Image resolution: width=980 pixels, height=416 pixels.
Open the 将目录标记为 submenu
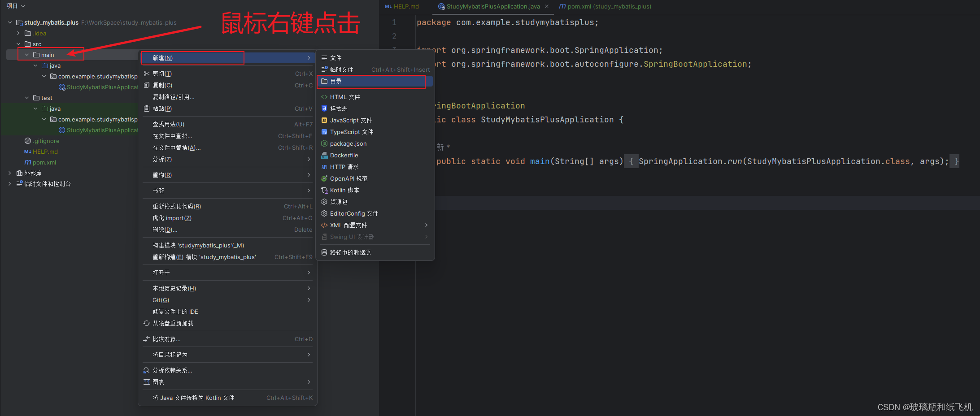[x=227, y=355]
